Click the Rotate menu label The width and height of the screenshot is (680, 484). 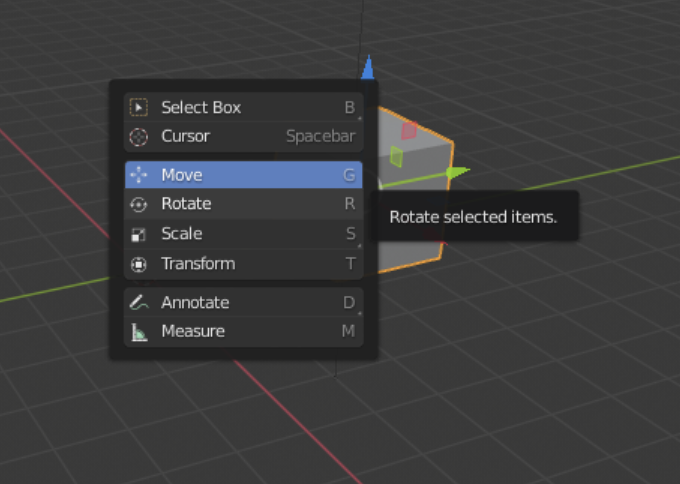click(186, 203)
